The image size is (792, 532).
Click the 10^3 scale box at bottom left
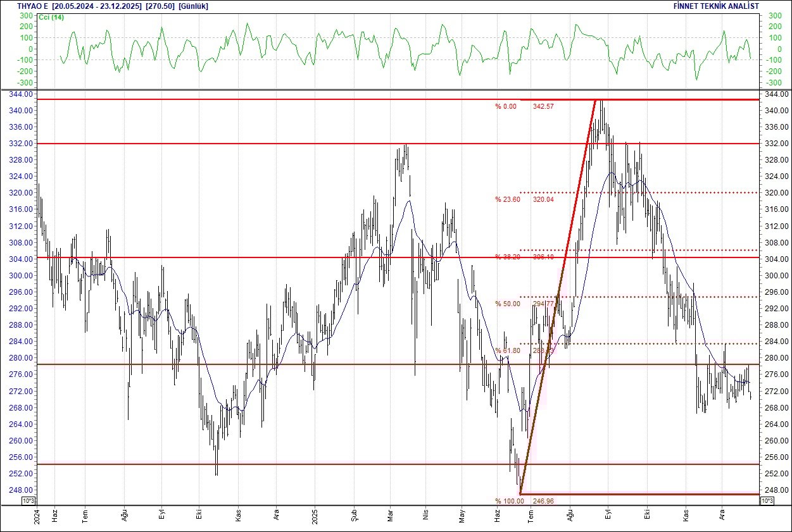pyautogui.click(x=29, y=501)
